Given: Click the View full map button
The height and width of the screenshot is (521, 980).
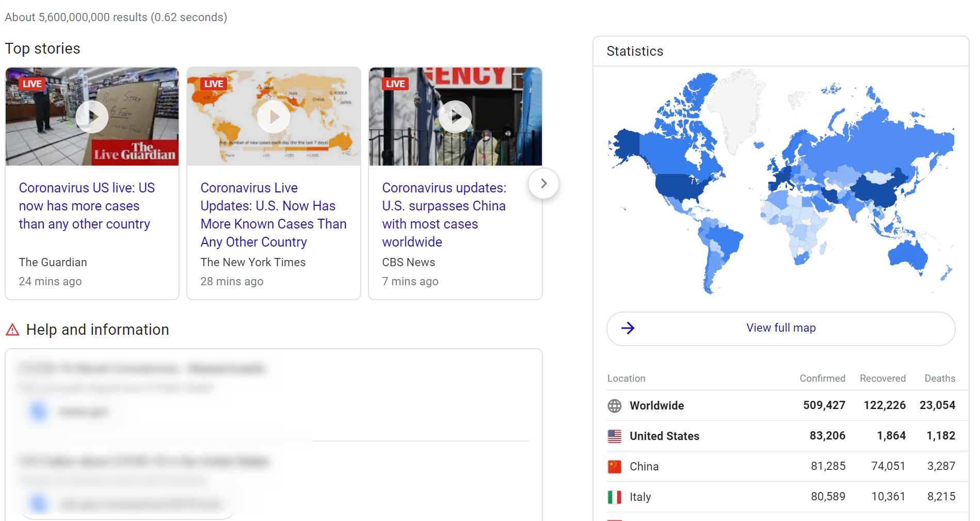Looking at the screenshot, I should pos(781,328).
